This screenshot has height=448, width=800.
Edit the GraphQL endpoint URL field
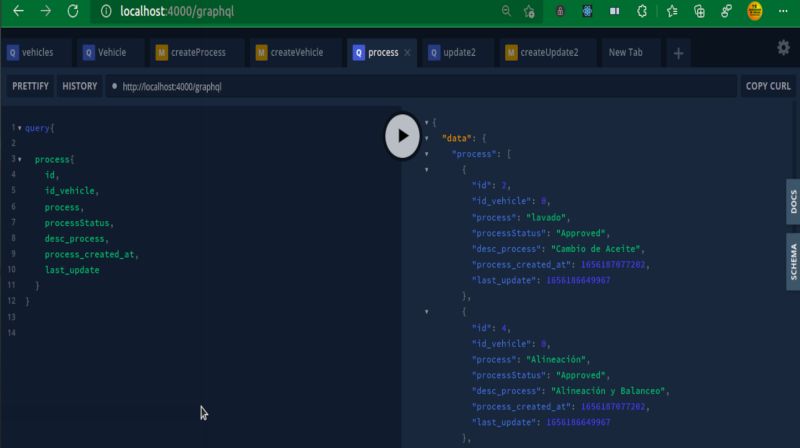(421, 87)
